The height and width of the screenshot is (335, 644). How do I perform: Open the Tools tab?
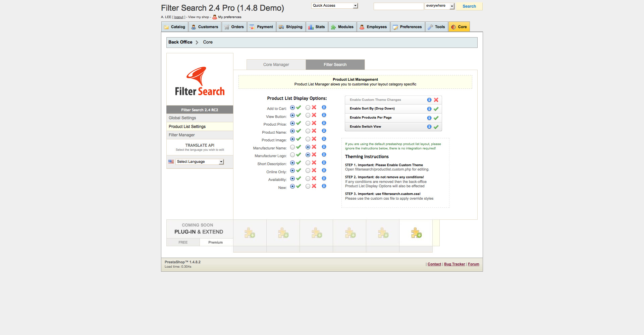point(437,27)
